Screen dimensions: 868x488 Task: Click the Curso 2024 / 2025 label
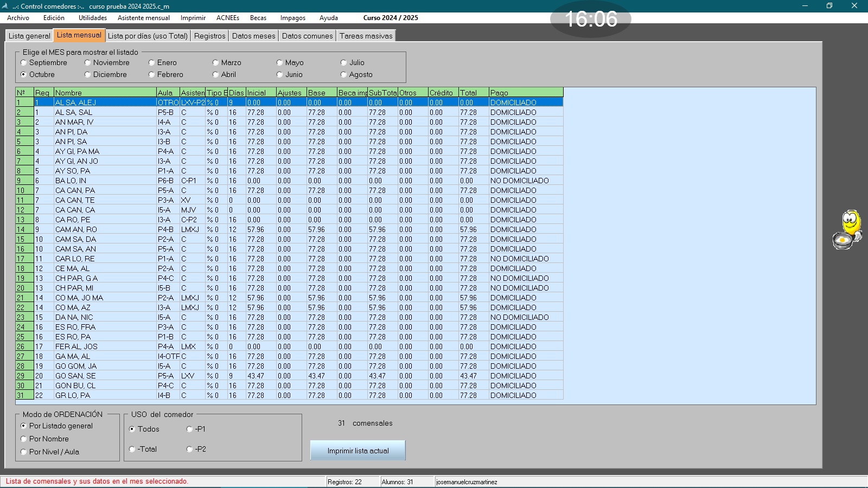click(x=391, y=18)
